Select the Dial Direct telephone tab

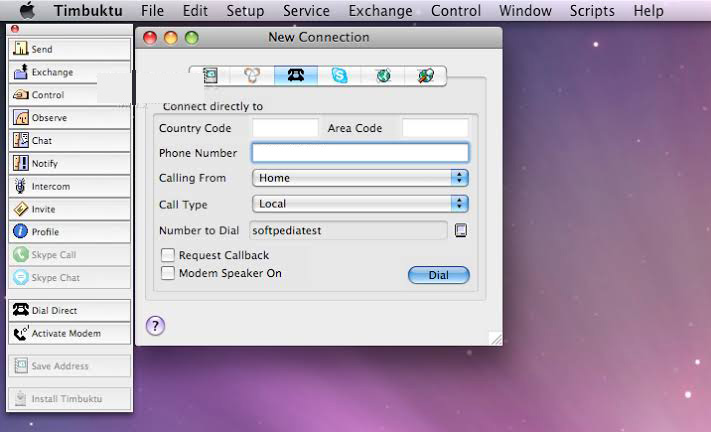point(296,75)
